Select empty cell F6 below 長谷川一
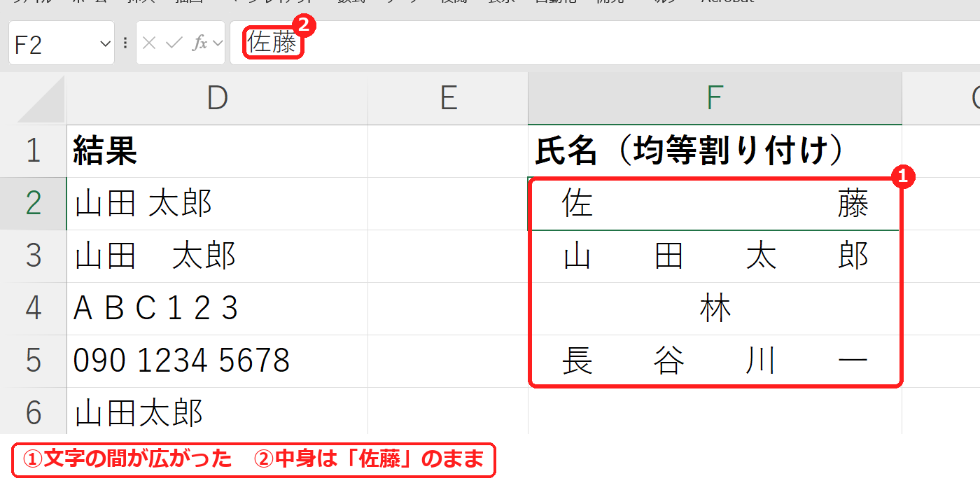The height and width of the screenshot is (483, 980). (715, 412)
